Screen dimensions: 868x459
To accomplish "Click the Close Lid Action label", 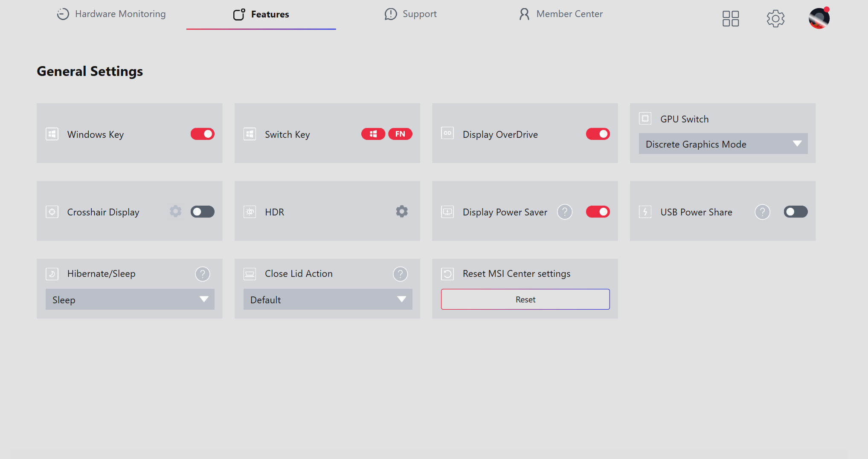I will [x=299, y=274].
